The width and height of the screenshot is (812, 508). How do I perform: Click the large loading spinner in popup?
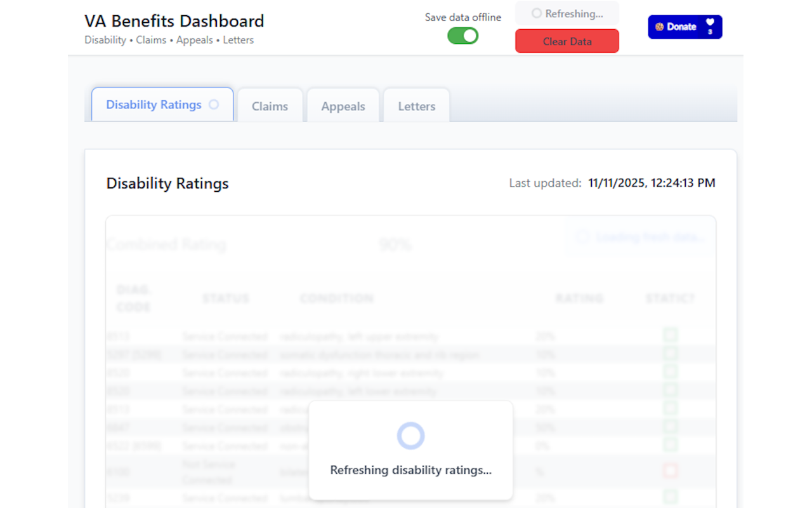pyautogui.click(x=410, y=436)
